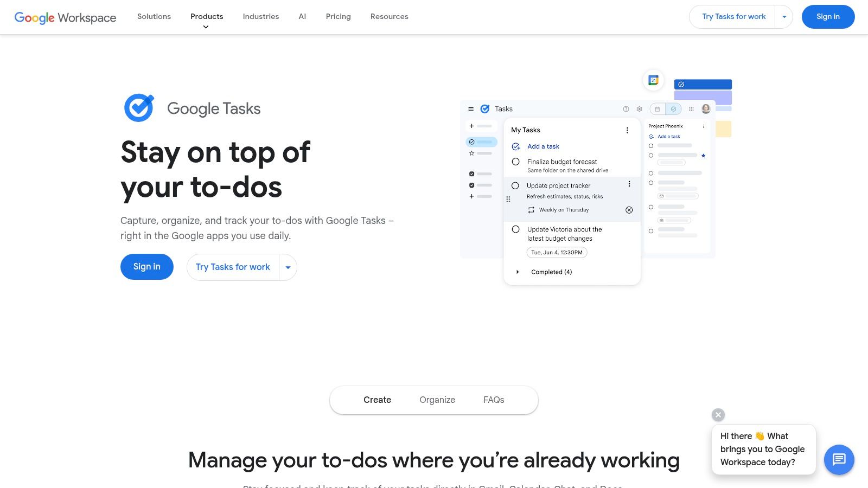This screenshot has width=868, height=488.
Task: Open the Settings gear in Tasks toolbar
Action: click(x=639, y=109)
